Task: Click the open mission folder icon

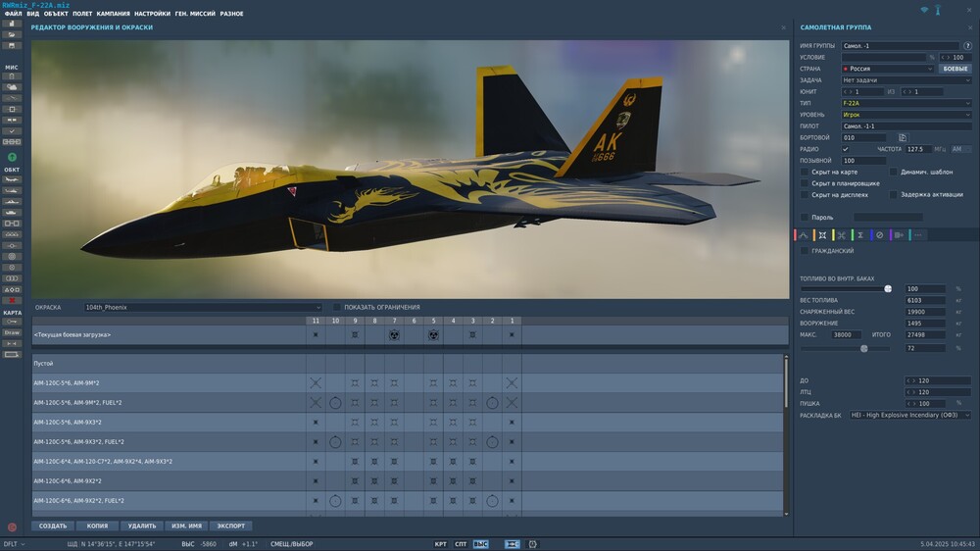Action: (11, 35)
